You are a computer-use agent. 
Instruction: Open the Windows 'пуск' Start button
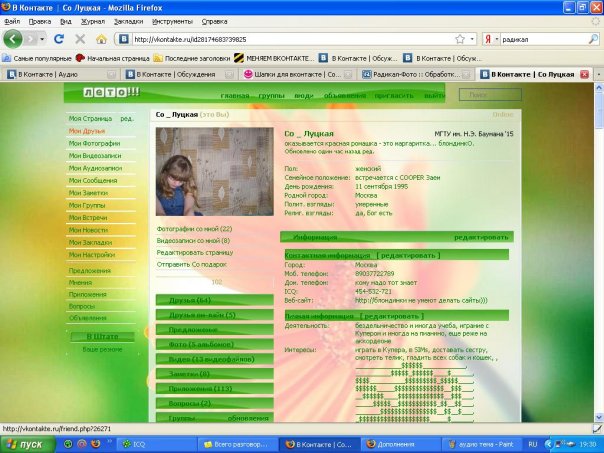click(26, 444)
